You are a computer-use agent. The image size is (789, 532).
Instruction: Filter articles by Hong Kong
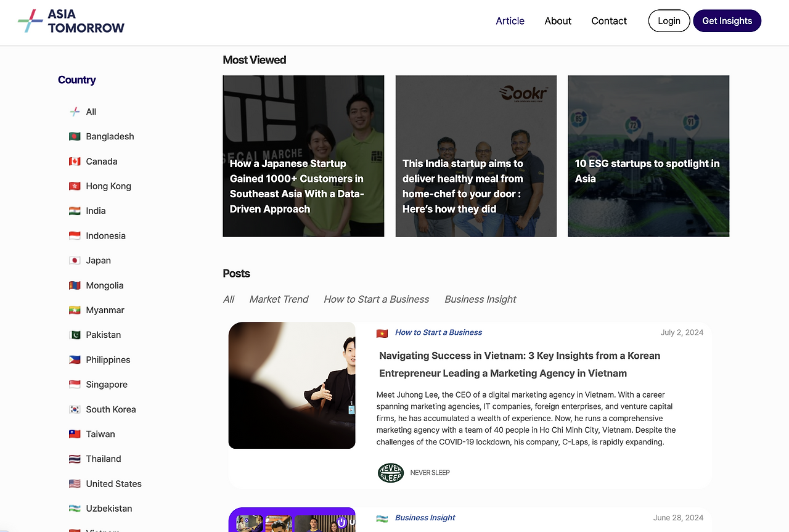tap(108, 186)
